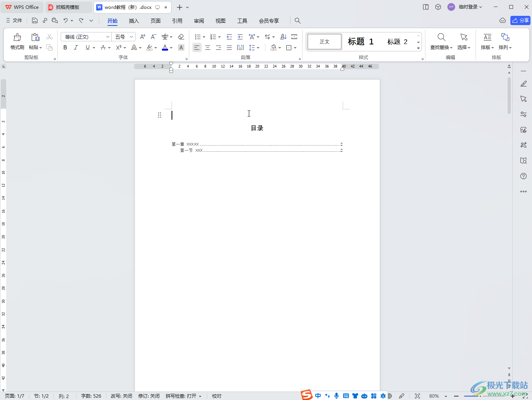
Task: Open the more options dots in right sidebar
Action: 524,192
